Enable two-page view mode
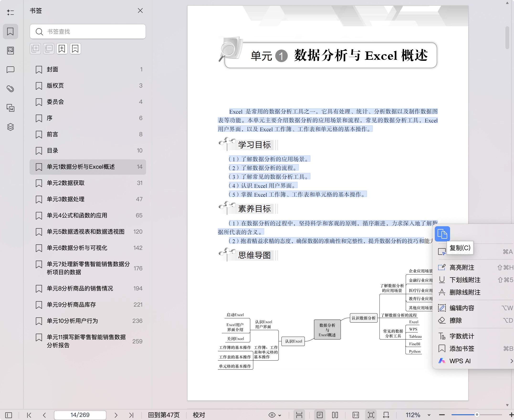The height and width of the screenshot is (420, 514). point(335,415)
